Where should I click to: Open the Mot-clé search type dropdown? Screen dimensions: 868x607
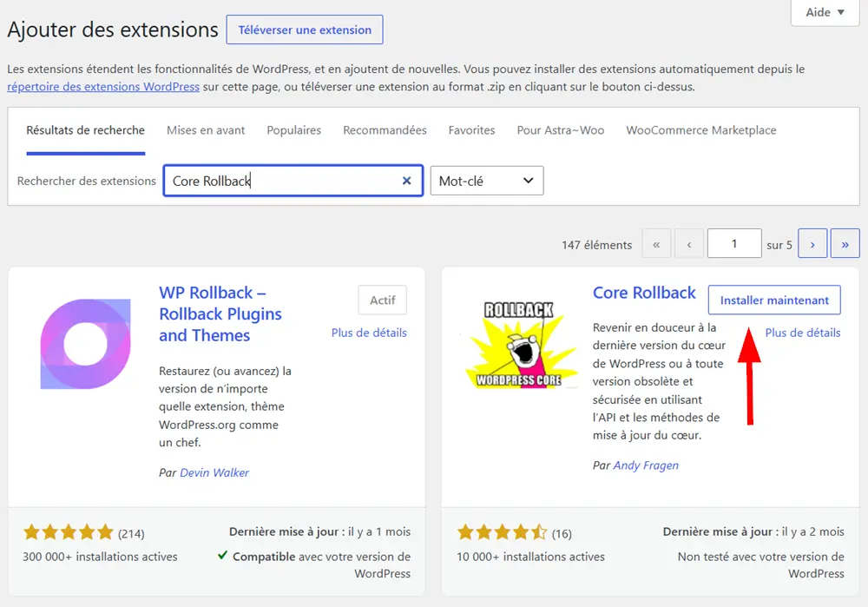point(487,181)
